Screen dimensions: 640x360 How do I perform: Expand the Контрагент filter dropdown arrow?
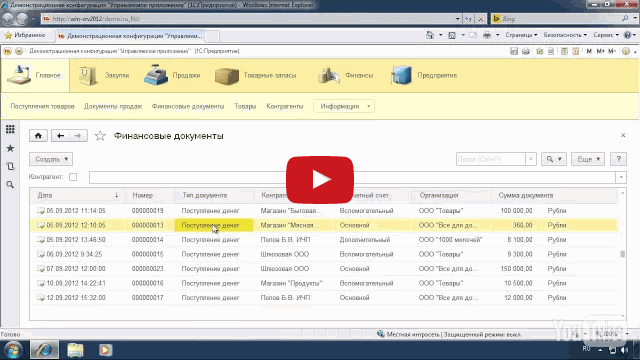tap(621, 177)
